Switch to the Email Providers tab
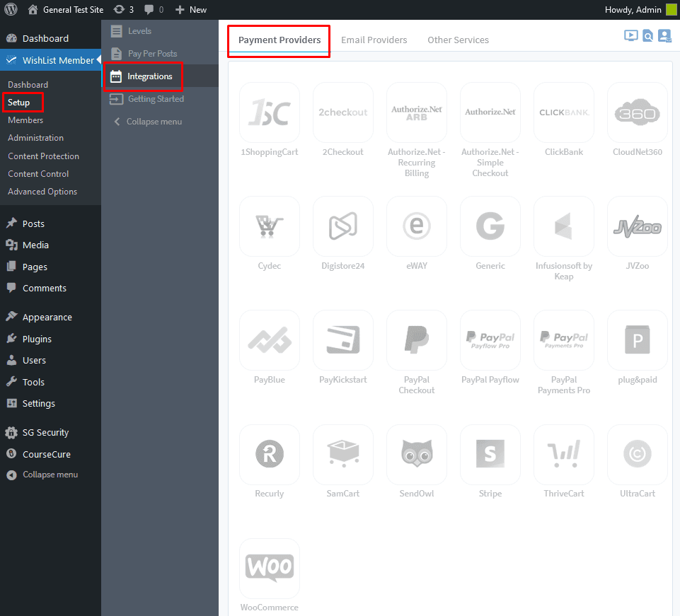The width and height of the screenshot is (680, 616). 374,40
